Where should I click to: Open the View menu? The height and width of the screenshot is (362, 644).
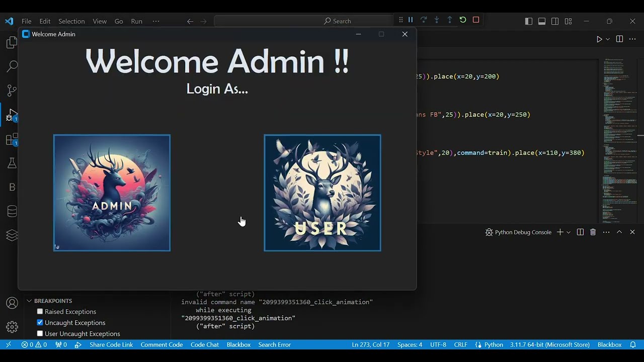[100, 21]
